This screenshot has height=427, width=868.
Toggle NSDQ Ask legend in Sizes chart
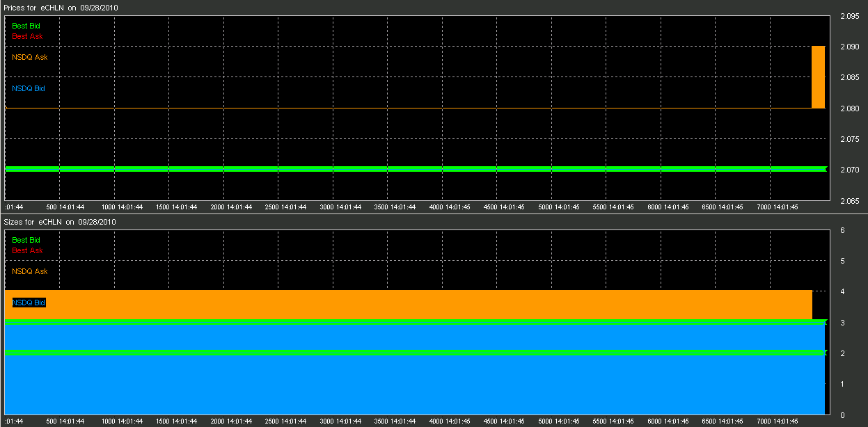coord(30,271)
